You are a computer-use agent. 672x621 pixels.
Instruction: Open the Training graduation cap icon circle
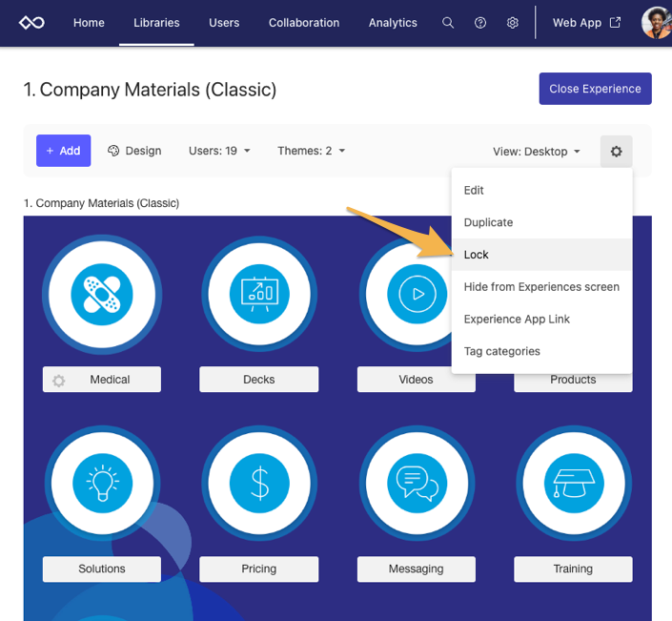point(574,484)
